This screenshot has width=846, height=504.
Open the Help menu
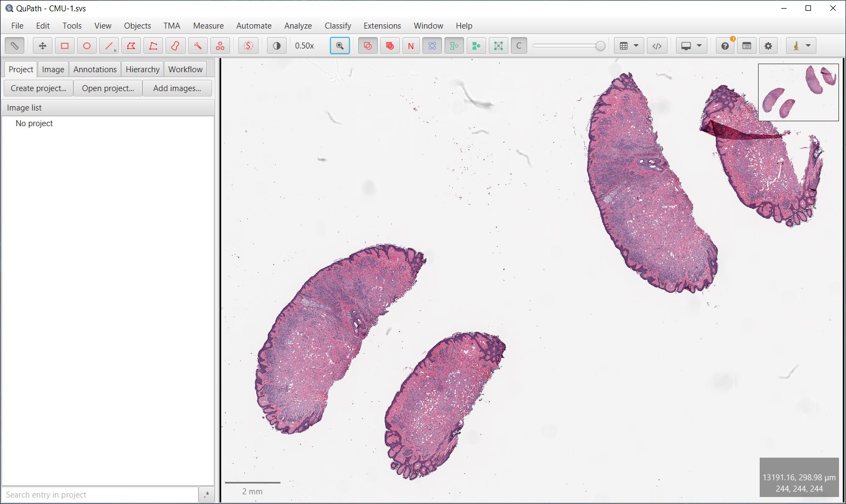pos(464,25)
